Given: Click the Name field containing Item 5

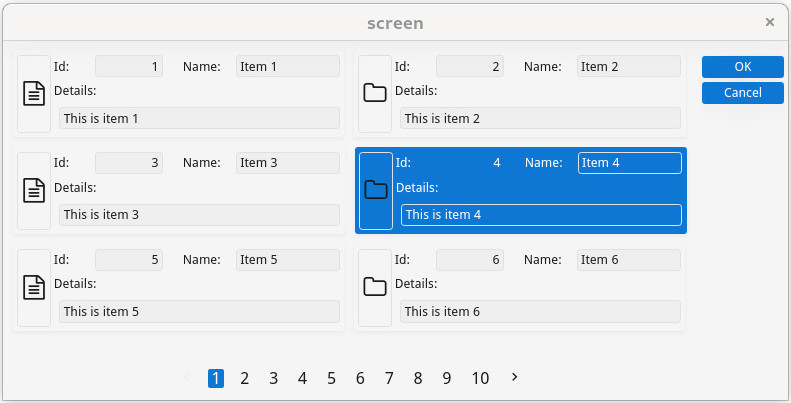Looking at the screenshot, I should pos(288,260).
